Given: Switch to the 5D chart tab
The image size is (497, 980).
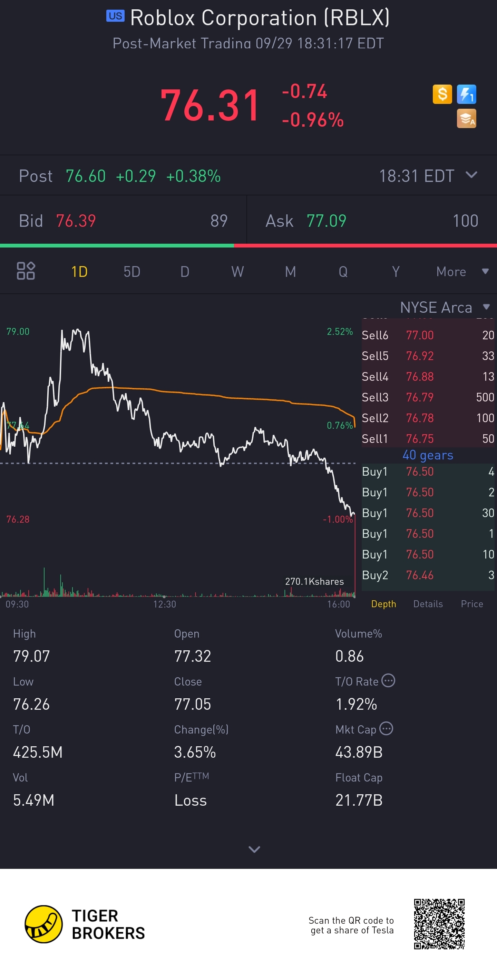Looking at the screenshot, I should pyautogui.click(x=132, y=272).
